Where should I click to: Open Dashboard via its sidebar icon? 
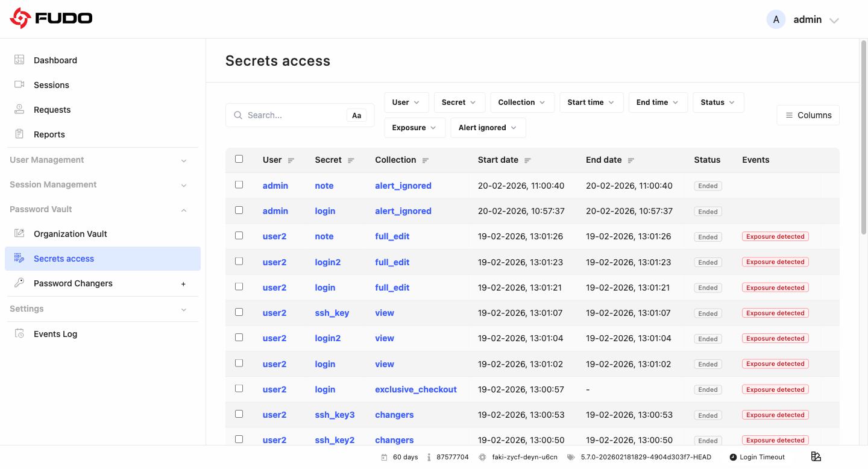[x=19, y=60]
